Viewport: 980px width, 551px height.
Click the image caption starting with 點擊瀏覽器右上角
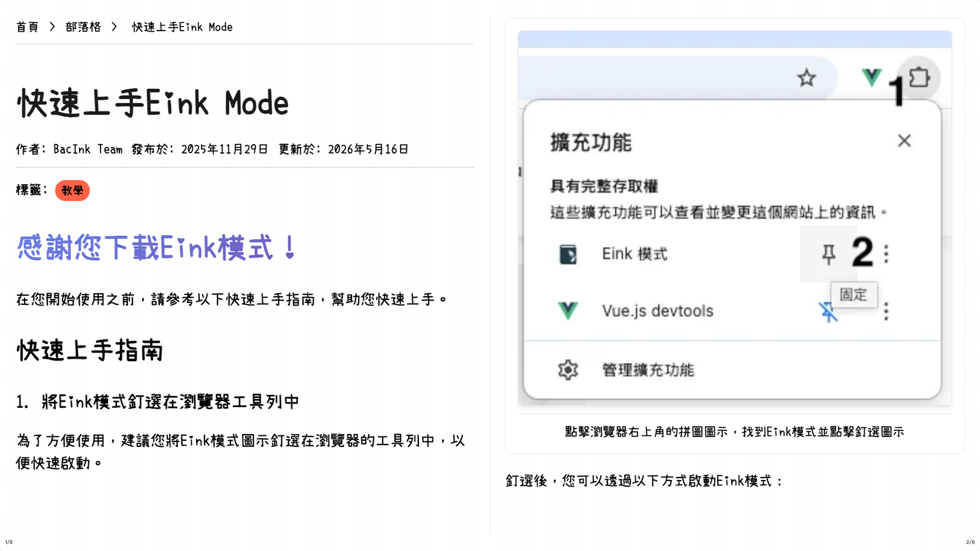pyautogui.click(x=734, y=432)
